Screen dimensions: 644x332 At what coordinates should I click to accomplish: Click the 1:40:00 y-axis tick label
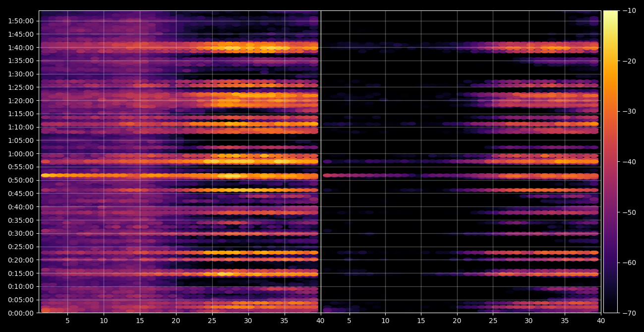(x=20, y=48)
